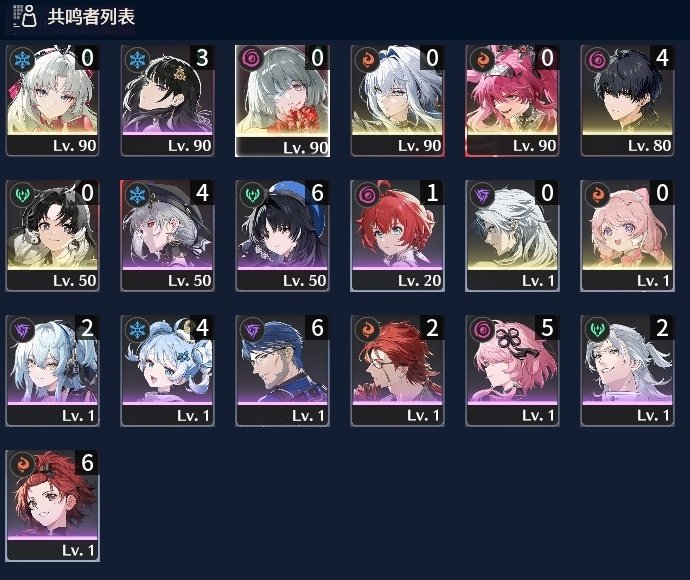
Task: Select the pink cat-ear Lv. 1 character
Action: (x=627, y=235)
